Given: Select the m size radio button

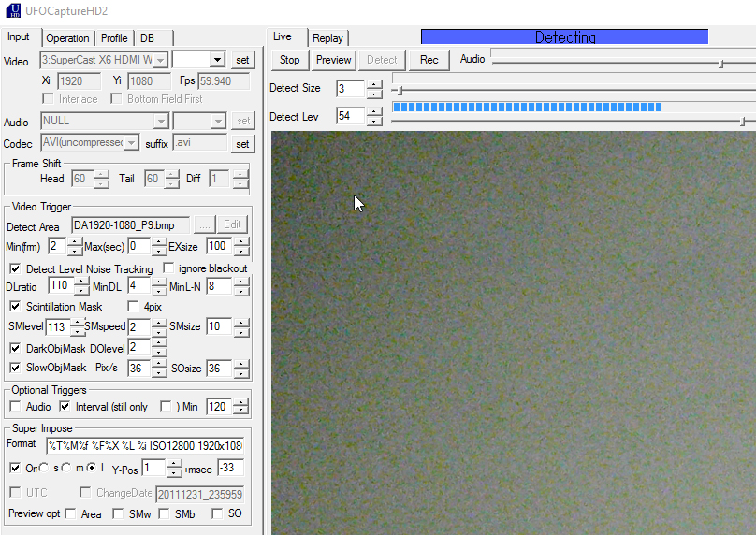Looking at the screenshot, I should click(x=66, y=467).
